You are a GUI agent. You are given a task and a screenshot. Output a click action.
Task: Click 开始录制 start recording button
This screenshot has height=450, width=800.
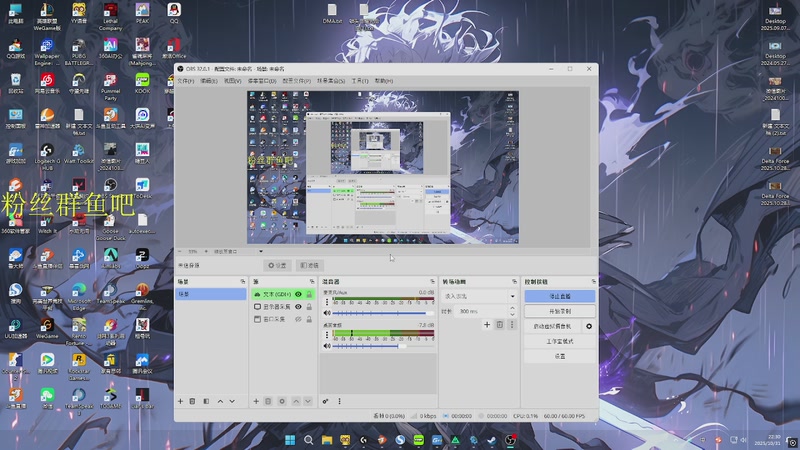[x=560, y=311]
